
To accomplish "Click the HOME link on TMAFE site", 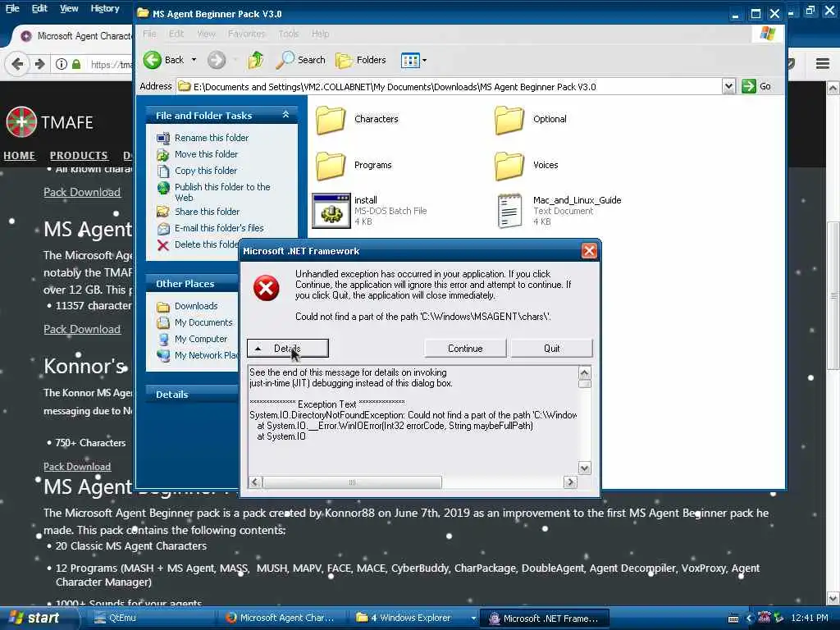I will click(20, 155).
